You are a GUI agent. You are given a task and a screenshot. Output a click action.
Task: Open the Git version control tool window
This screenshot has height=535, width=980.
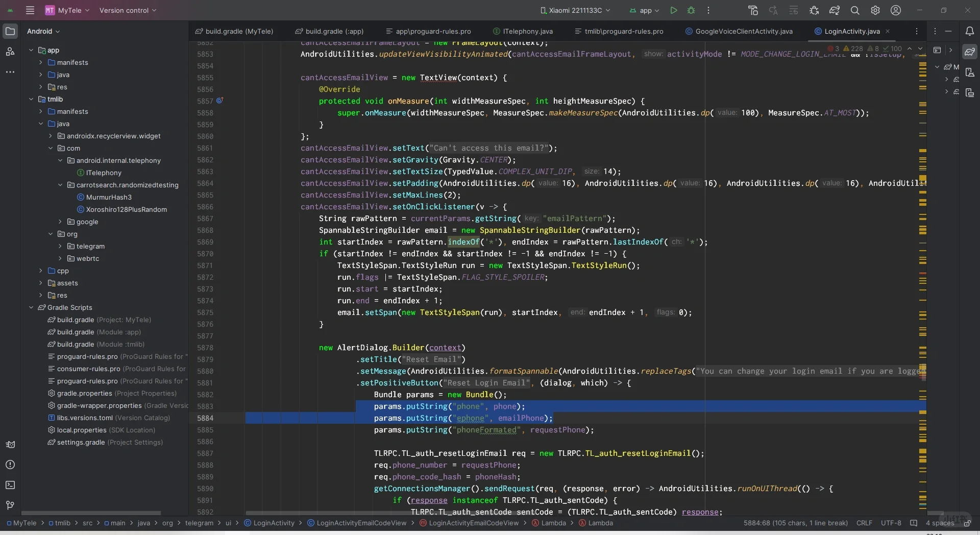tap(10, 505)
